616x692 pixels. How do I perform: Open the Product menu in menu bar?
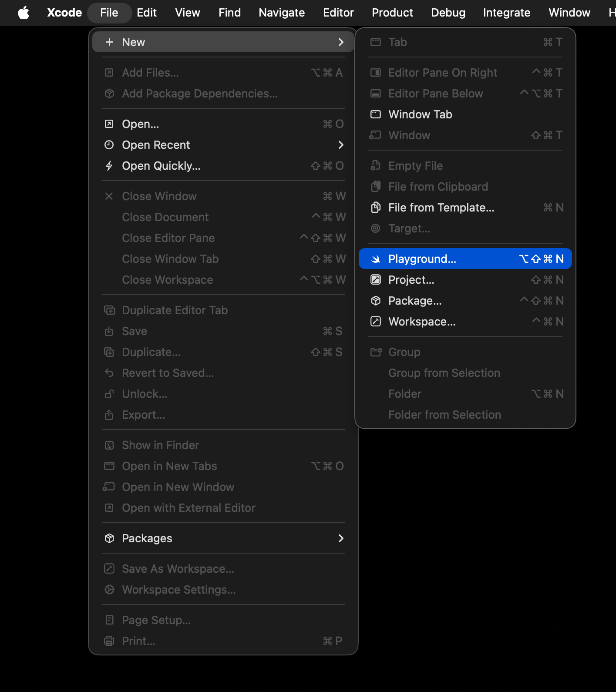(392, 13)
